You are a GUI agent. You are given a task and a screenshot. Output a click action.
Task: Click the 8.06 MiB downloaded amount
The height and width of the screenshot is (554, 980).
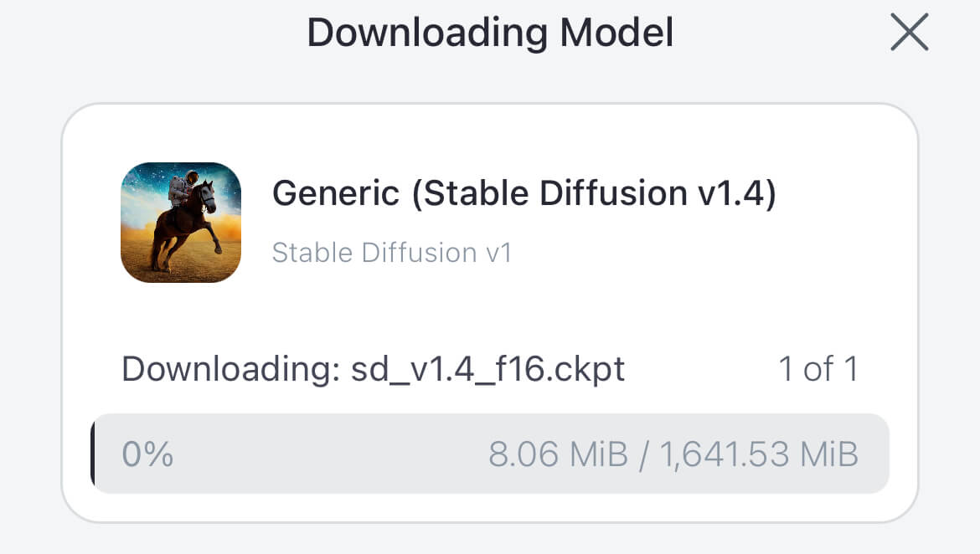558,454
